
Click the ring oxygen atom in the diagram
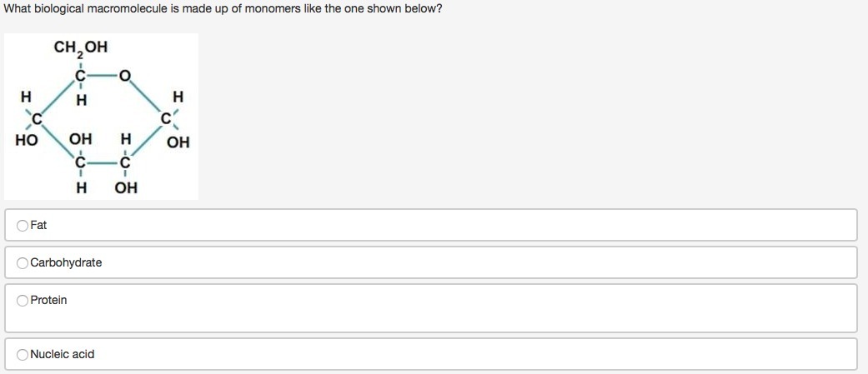click(126, 75)
